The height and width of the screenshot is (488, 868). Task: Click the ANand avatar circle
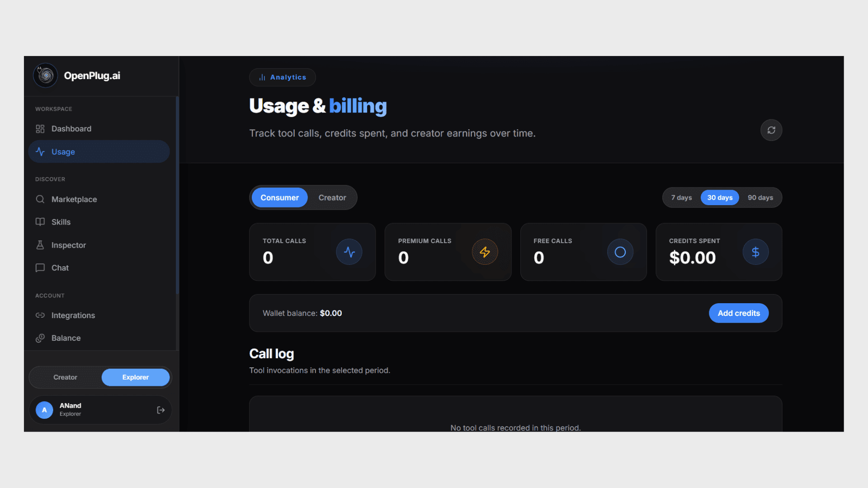(x=44, y=410)
